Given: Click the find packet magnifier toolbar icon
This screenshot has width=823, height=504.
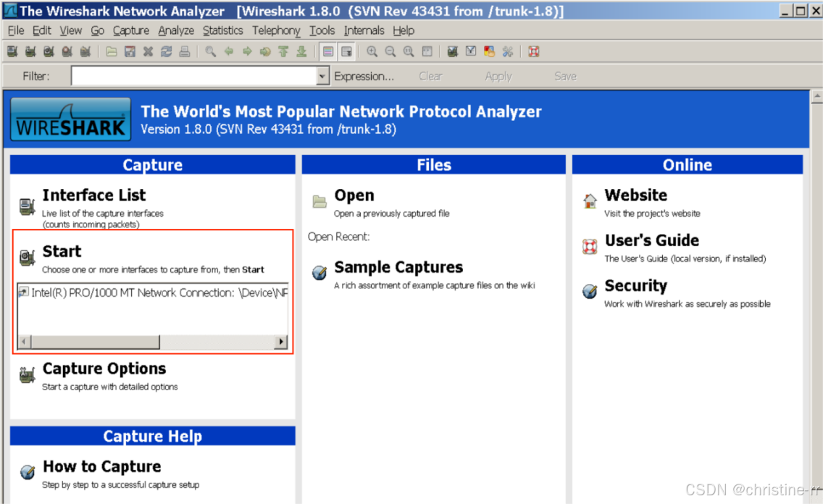Looking at the screenshot, I should (x=211, y=51).
